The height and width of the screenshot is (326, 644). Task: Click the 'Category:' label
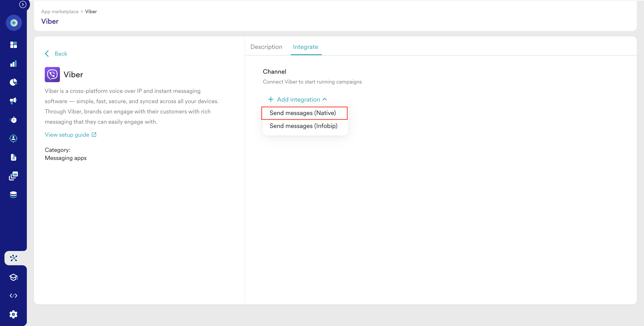coord(57,150)
